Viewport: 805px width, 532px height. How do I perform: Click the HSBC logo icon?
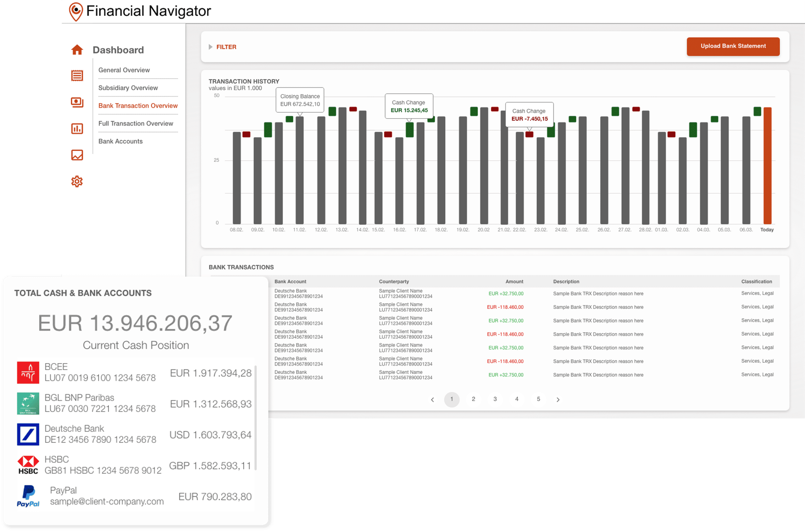(x=28, y=465)
